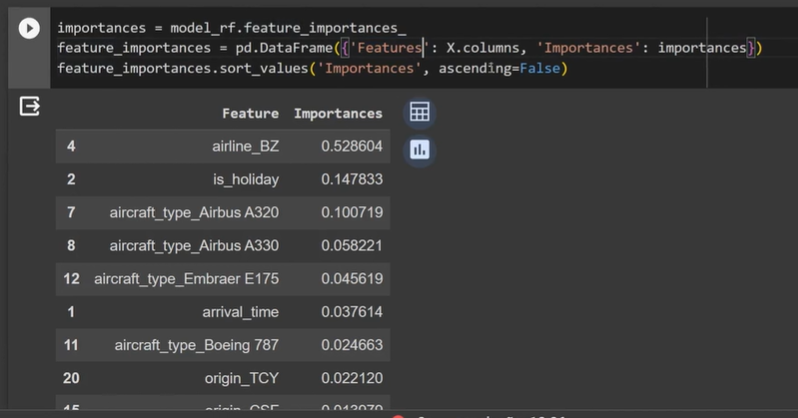Click sort_values in the third code line
The height and width of the screenshot is (418, 798).
point(264,68)
